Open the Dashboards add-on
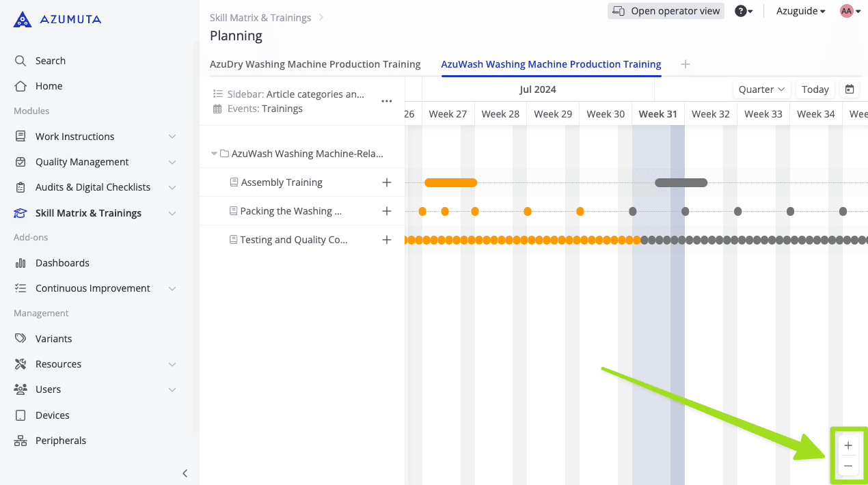This screenshot has width=868, height=485. [x=62, y=263]
